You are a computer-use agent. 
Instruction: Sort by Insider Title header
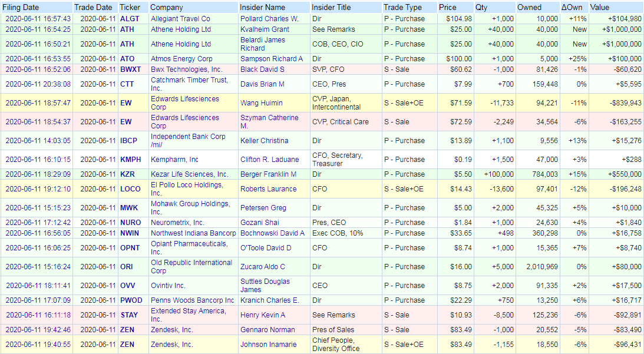pos(331,8)
